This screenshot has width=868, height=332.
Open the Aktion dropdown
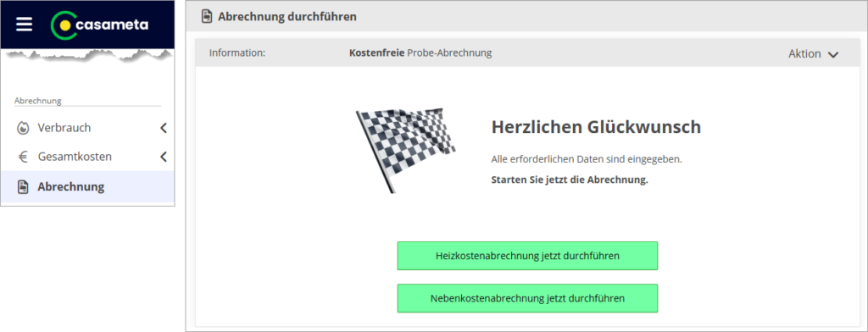click(x=813, y=53)
